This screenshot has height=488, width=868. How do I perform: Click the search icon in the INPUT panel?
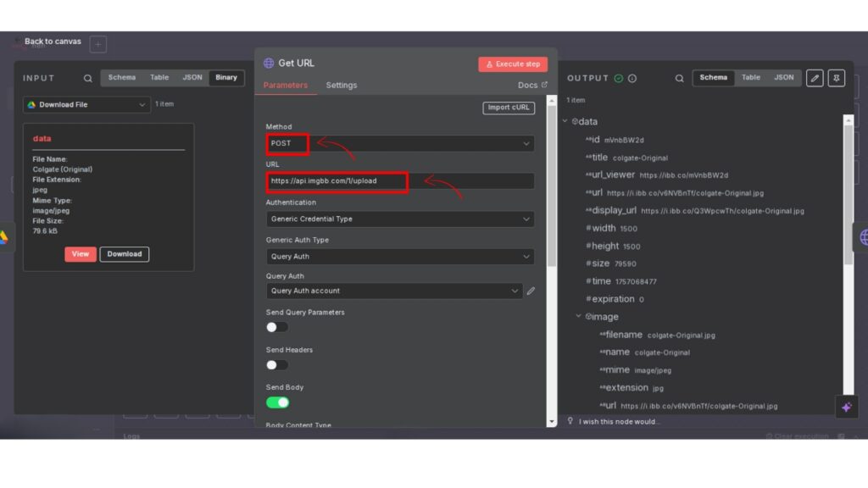click(87, 78)
